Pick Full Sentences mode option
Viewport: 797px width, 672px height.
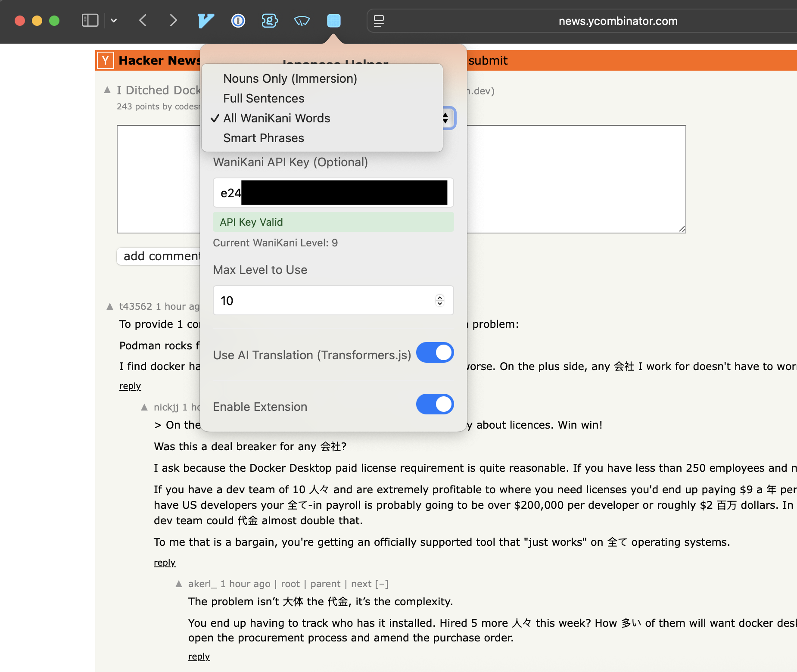[x=263, y=98]
